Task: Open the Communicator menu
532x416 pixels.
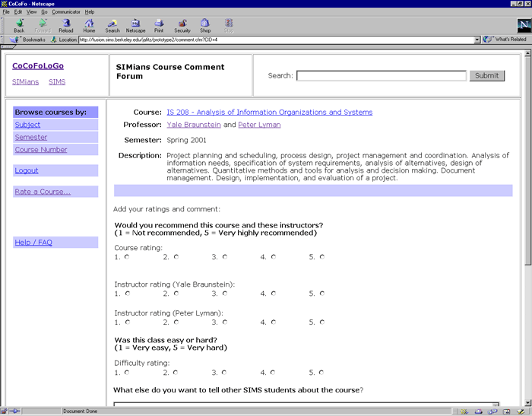Action: click(66, 12)
